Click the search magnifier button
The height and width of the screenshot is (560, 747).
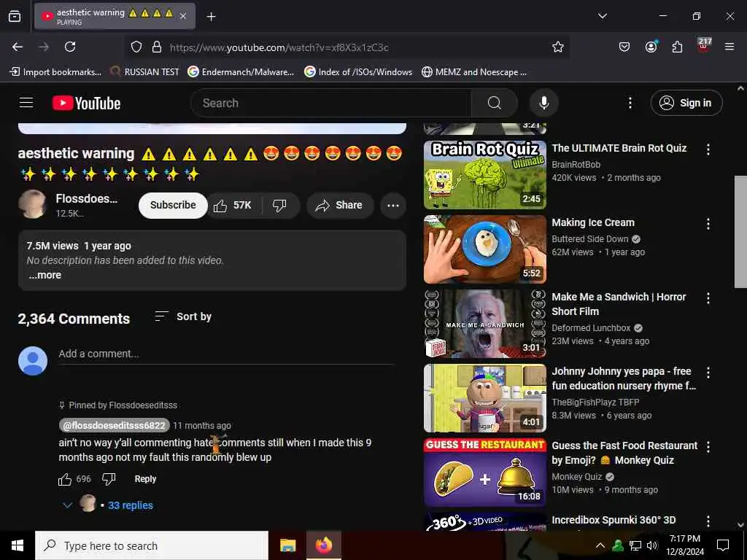tap(495, 103)
